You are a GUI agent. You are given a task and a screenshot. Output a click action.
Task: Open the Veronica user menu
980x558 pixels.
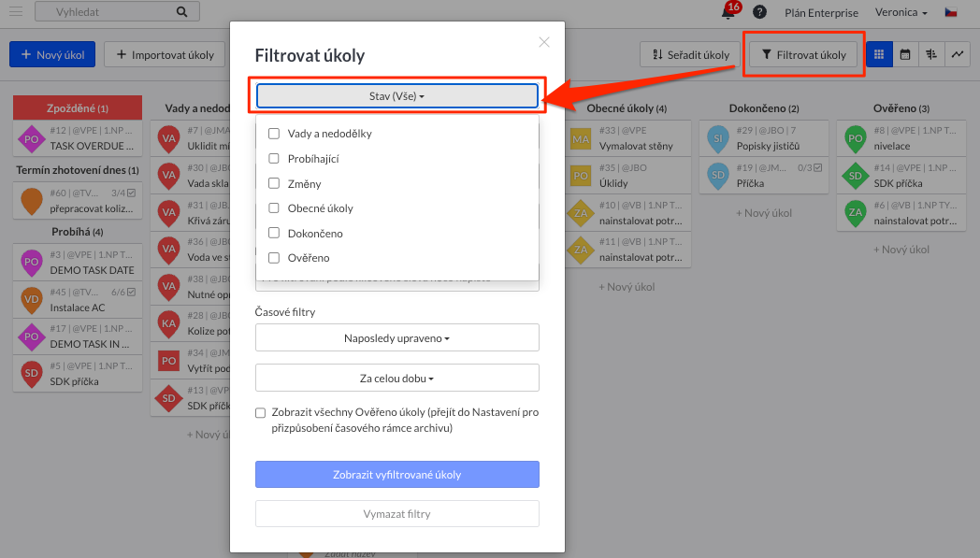click(x=901, y=12)
